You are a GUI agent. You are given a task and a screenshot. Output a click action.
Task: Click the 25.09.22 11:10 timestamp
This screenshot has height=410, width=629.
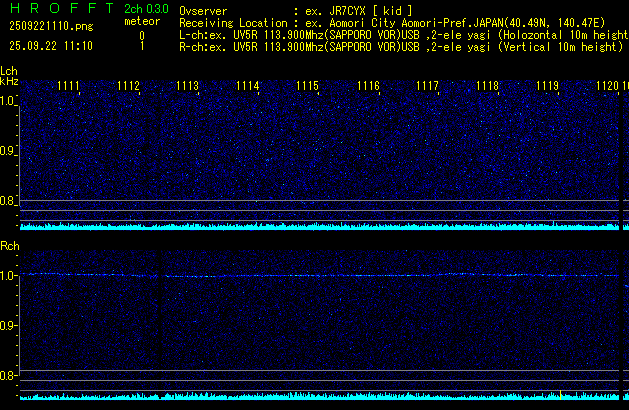point(50,46)
